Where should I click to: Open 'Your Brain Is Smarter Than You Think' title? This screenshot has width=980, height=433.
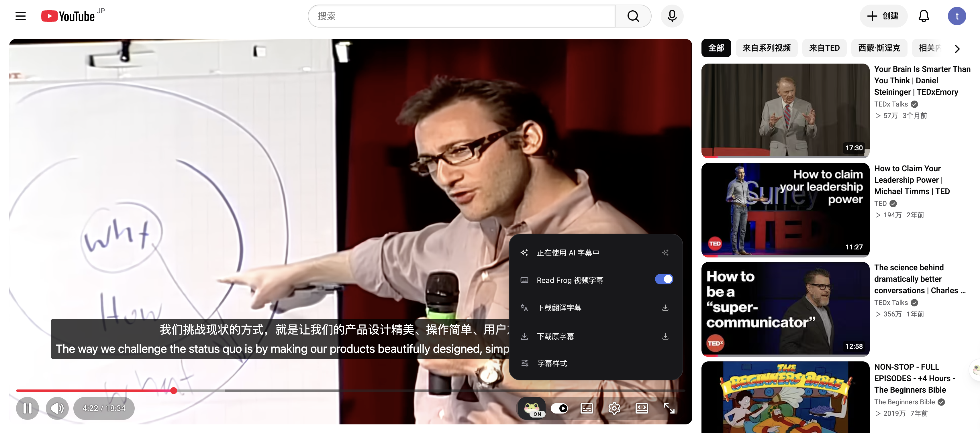pos(922,80)
